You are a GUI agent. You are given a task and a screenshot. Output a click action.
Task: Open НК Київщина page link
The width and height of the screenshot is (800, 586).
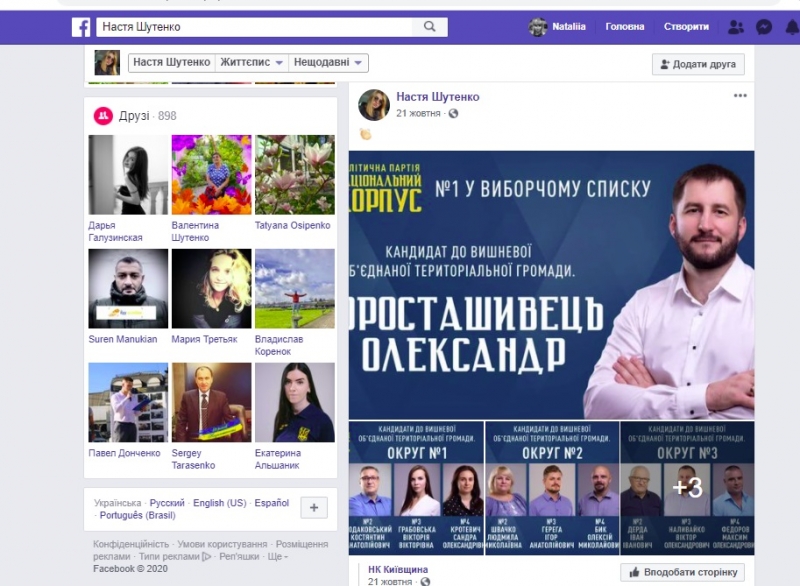tap(398, 569)
